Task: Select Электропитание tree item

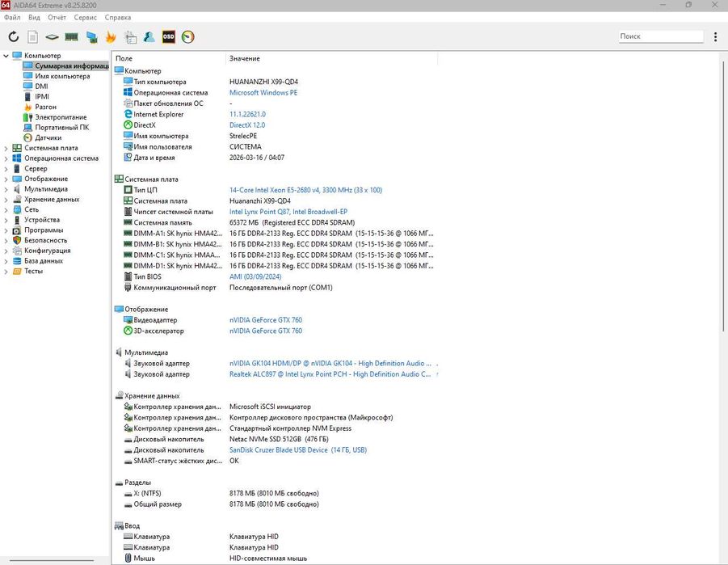Action: pyautogui.click(x=55, y=117)
